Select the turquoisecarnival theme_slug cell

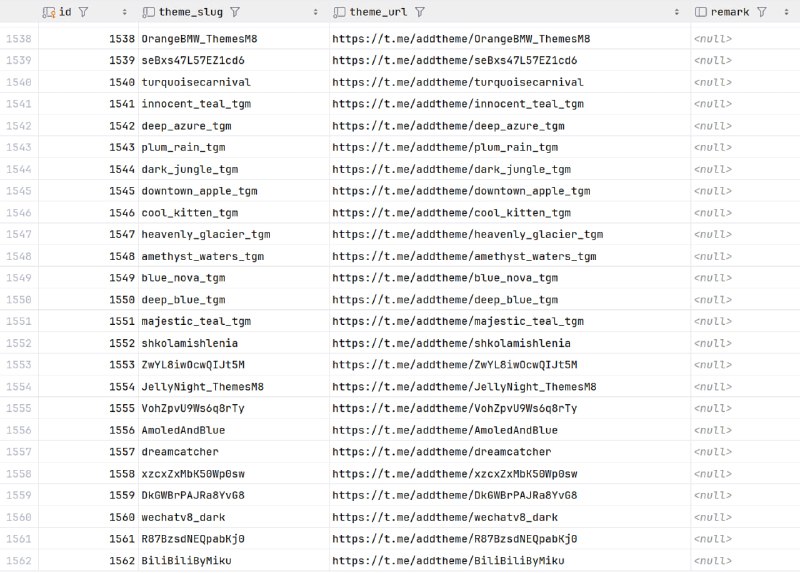coord(196,82)
